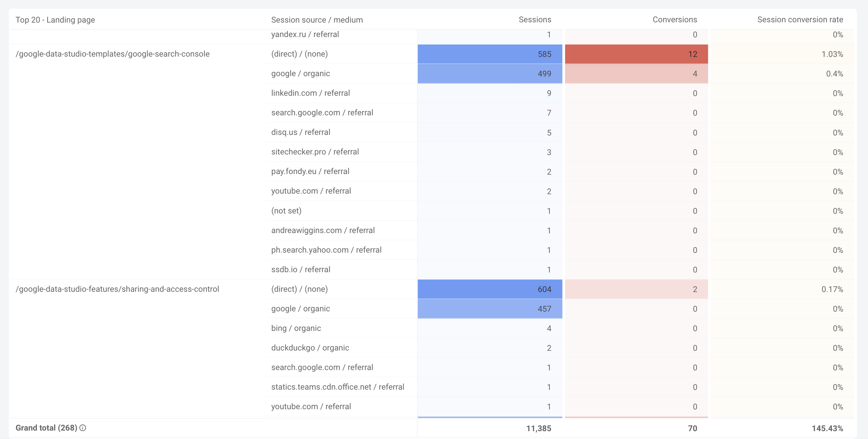Viewport: 868px width, 439px height.
Task: Click the 3 sessions cell for sitechecker.pro
Action: pos(490,152)
